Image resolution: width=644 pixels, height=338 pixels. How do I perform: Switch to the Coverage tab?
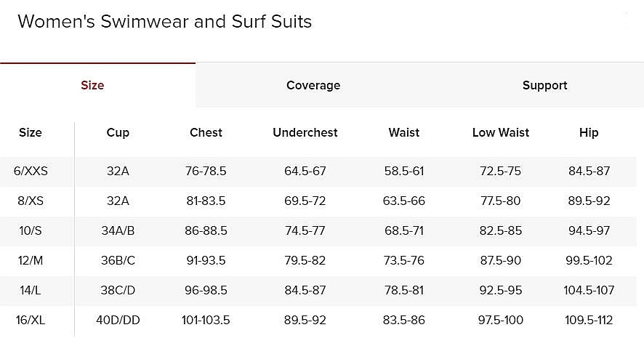click(313, 85)
